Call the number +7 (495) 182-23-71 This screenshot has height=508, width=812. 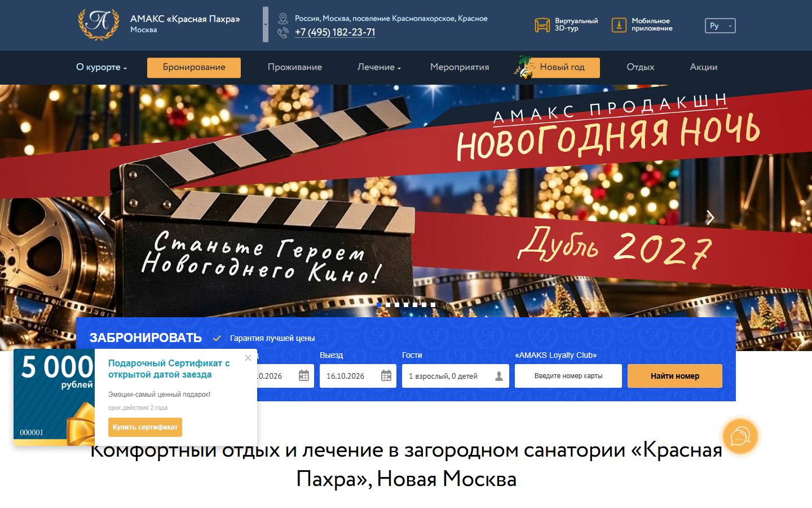(335, 32)
